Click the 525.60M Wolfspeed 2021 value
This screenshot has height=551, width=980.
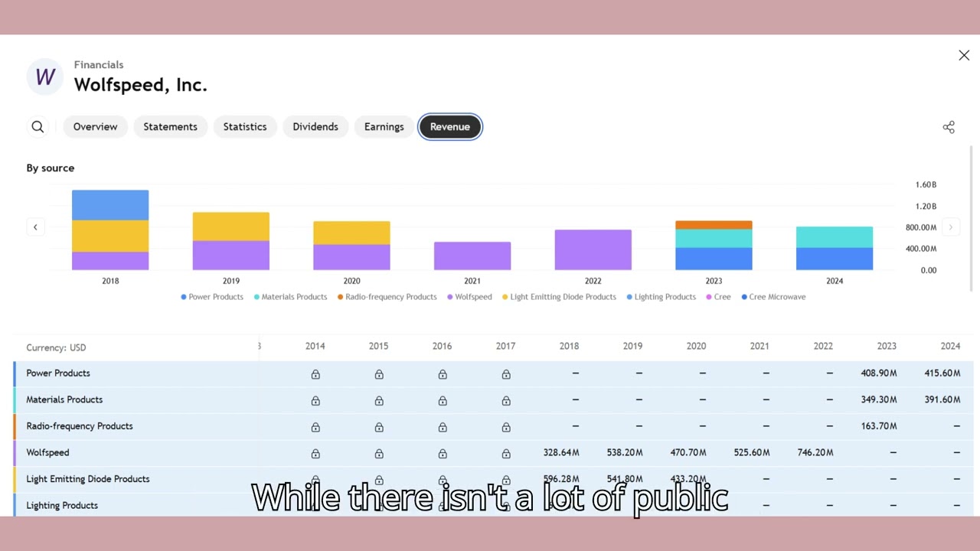click(752, 452)
